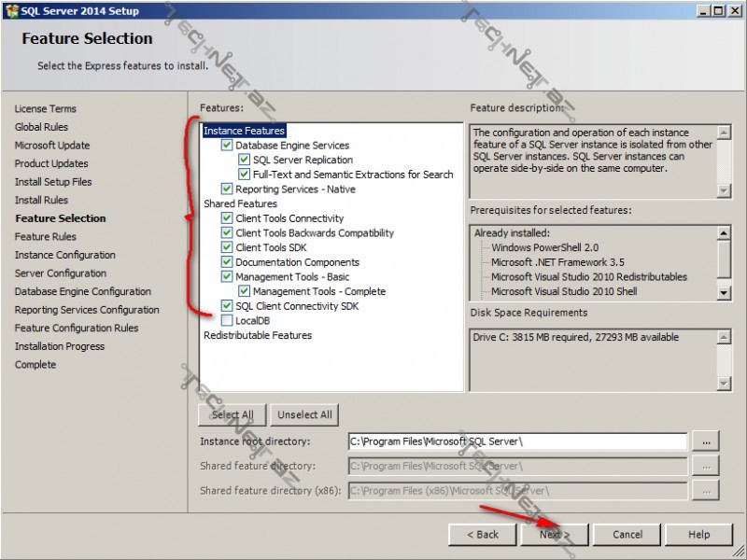Image resolution: width=747 pixels, height=560 pixels.
Task: Cancel the SQL Server setup
Action: tap(627, 535)
